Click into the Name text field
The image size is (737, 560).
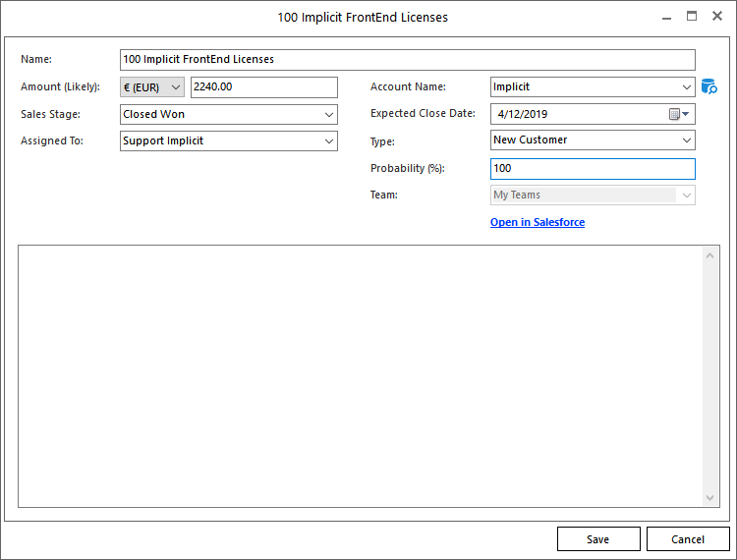click(407, 60)
